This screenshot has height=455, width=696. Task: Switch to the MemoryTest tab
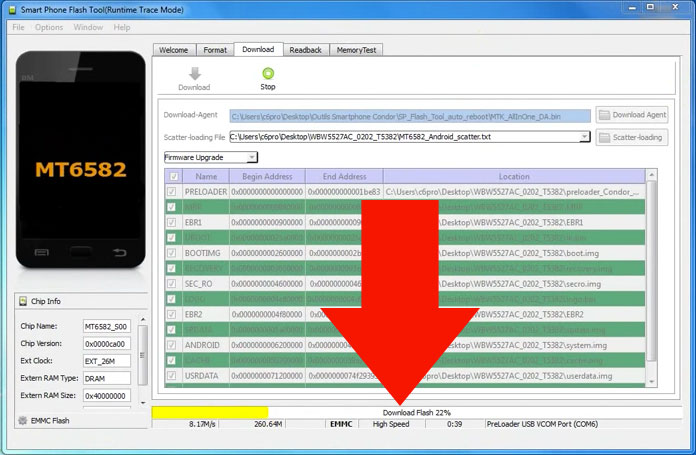point(356,50)
